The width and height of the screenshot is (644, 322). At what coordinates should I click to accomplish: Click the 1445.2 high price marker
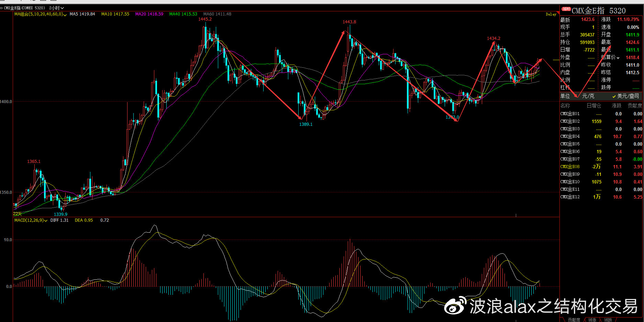point(205,19)
